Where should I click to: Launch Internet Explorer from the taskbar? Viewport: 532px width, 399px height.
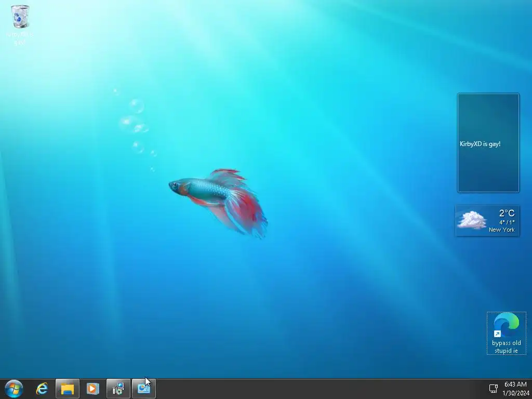tap(42, 389)
